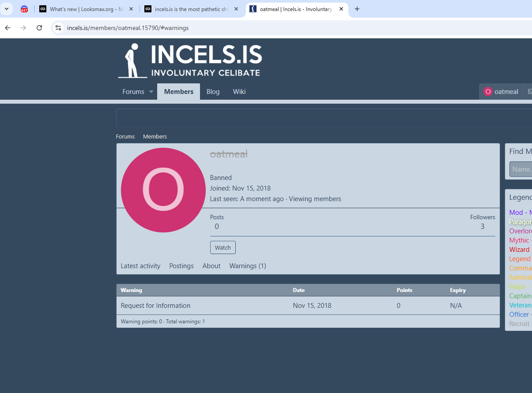Open the oatmeal account menu
This screenshot has height=393, width=532.
[501, 92]
